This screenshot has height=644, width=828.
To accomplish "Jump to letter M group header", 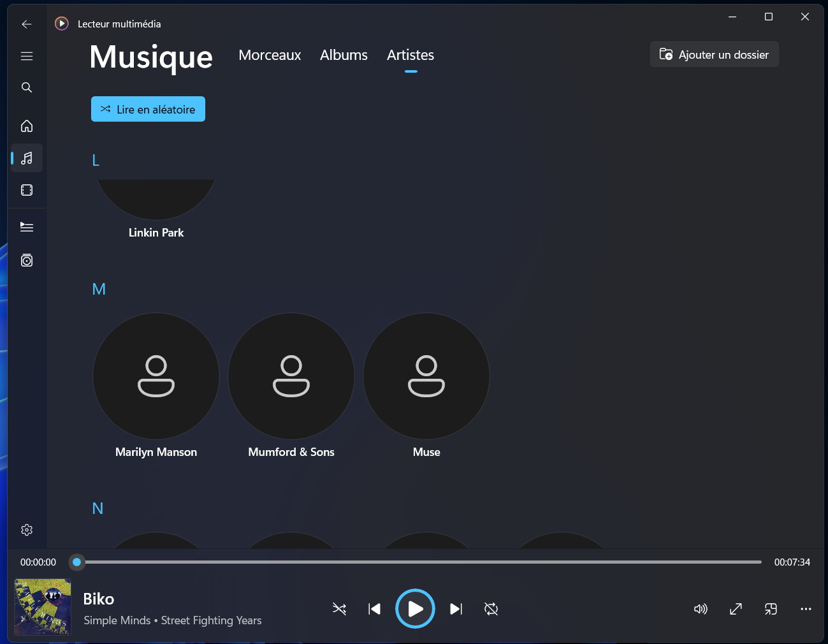I will click(x=99, y=289).
